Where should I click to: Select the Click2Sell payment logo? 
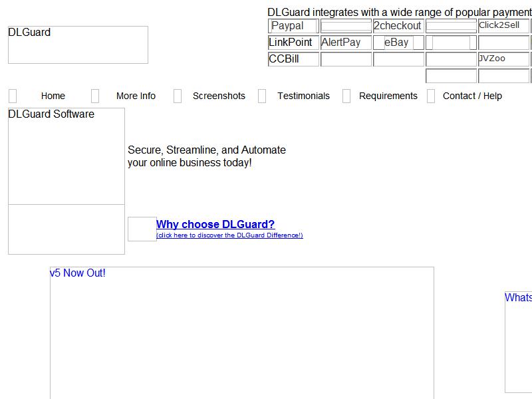pyautogui.click(x=503, y=26)
